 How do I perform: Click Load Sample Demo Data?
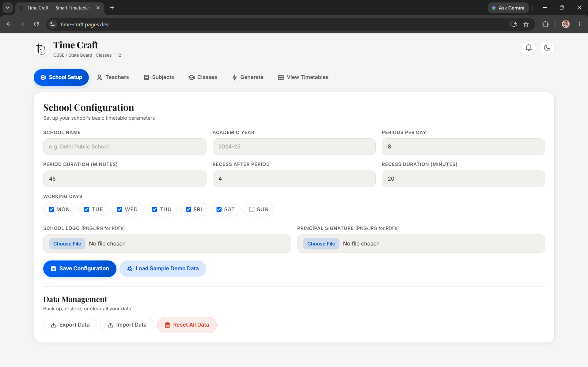coord(163,268)
